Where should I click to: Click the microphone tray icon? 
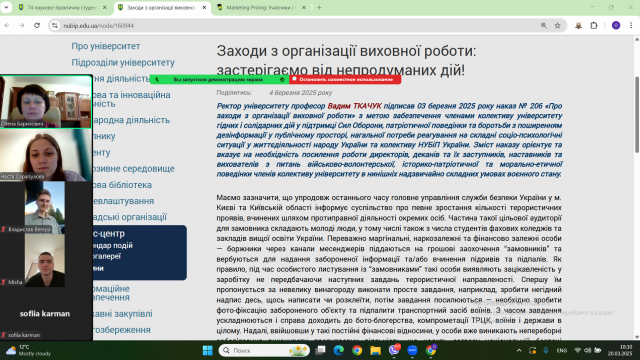[546, 350]
